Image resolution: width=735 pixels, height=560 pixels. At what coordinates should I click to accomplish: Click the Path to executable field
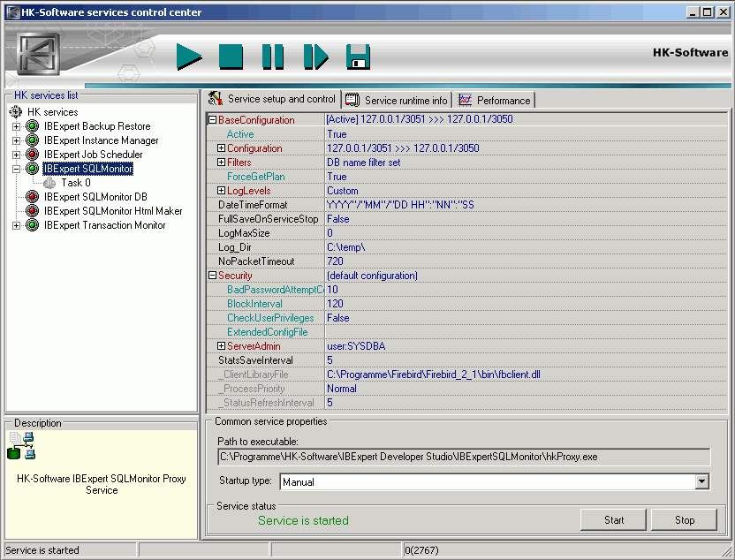pos(464,457)
